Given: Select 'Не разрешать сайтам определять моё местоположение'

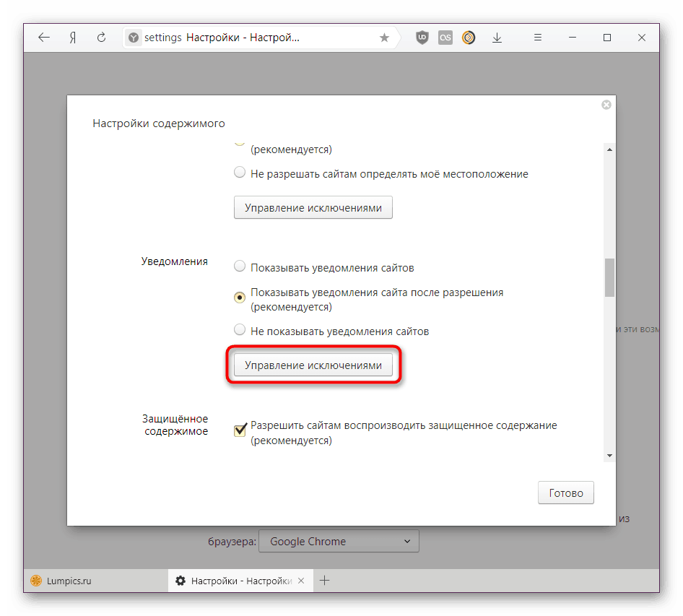Looking at the screenshot, I should click(240, 172).
